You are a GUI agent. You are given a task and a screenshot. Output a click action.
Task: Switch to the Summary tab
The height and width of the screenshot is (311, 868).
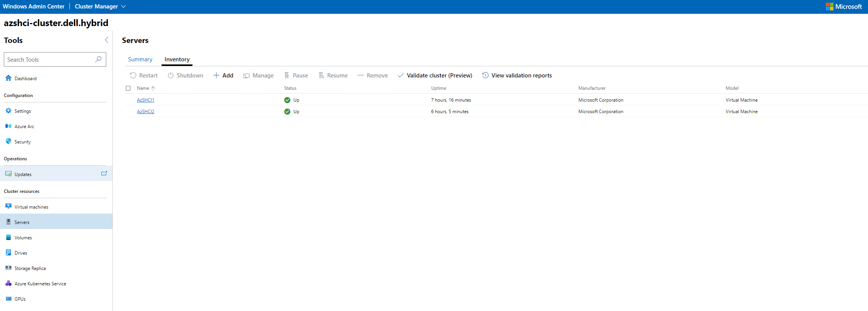[140, 59]
